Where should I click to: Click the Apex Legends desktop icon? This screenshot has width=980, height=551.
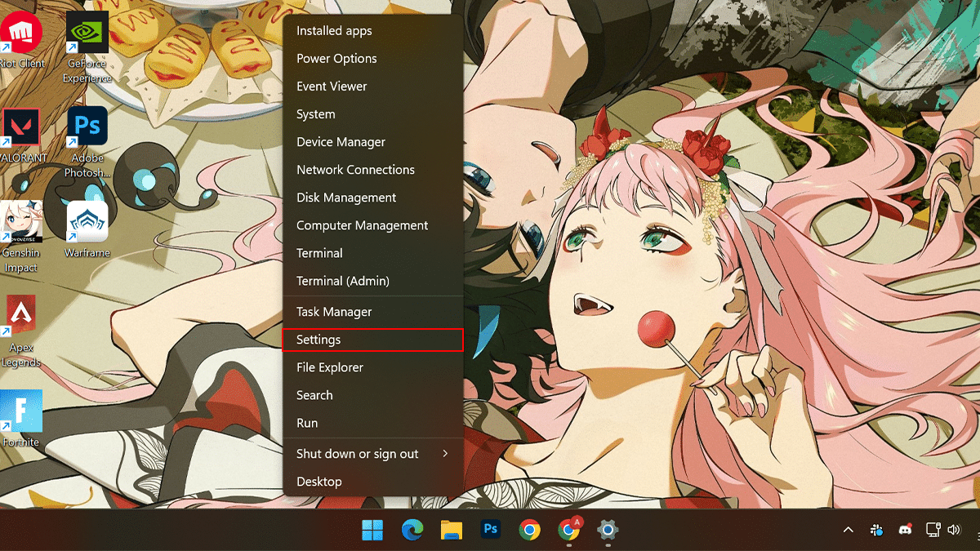click(x=21, y=332)
